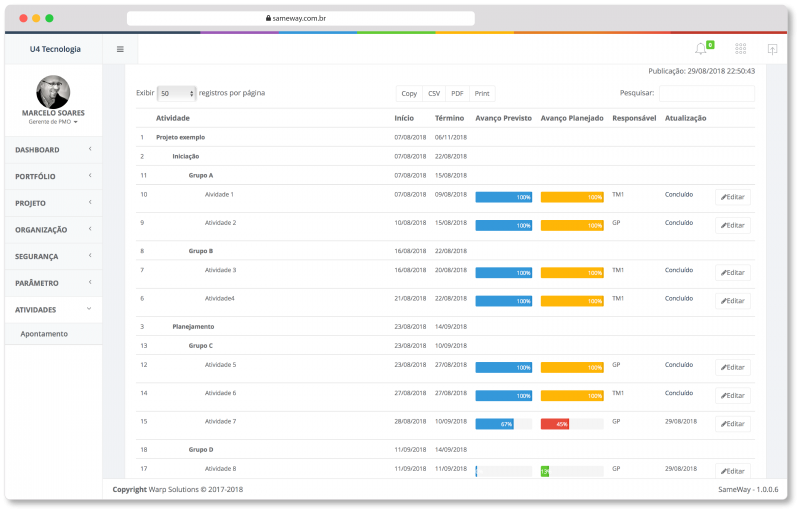Open the Gerente de PMO role dropdown
800x512 pixels.
[x=53, y=122]
